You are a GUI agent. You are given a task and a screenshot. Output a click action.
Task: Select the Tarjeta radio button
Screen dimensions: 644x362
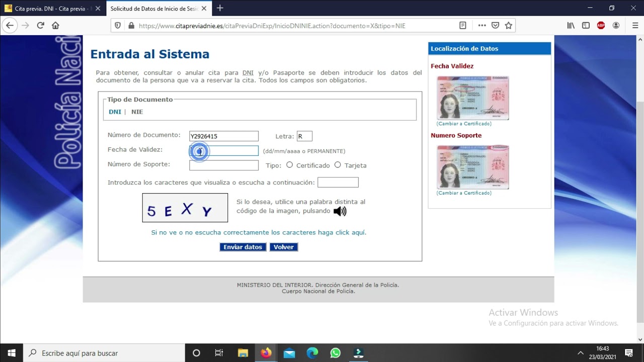[x=338, y=165]
